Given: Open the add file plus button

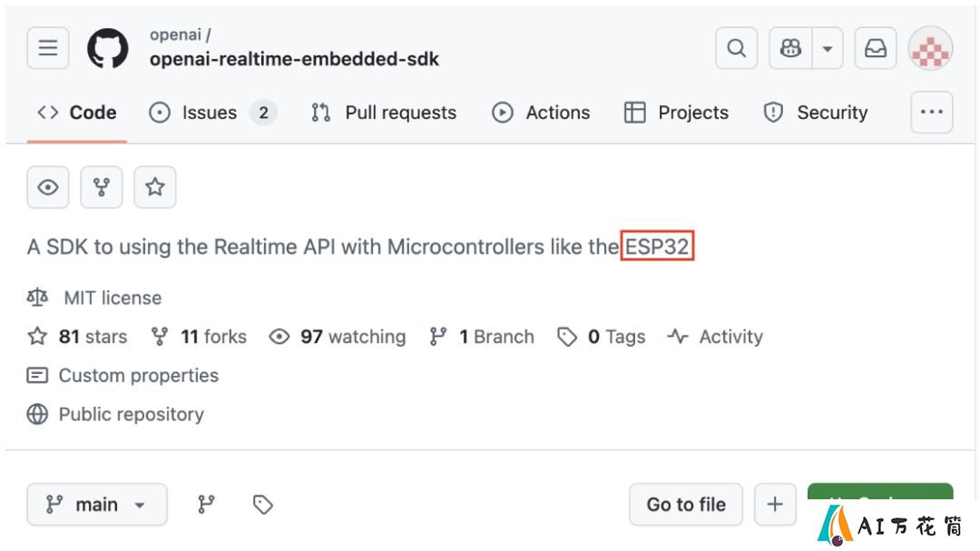Looking at the screenshot, I should tap(775, 504).
